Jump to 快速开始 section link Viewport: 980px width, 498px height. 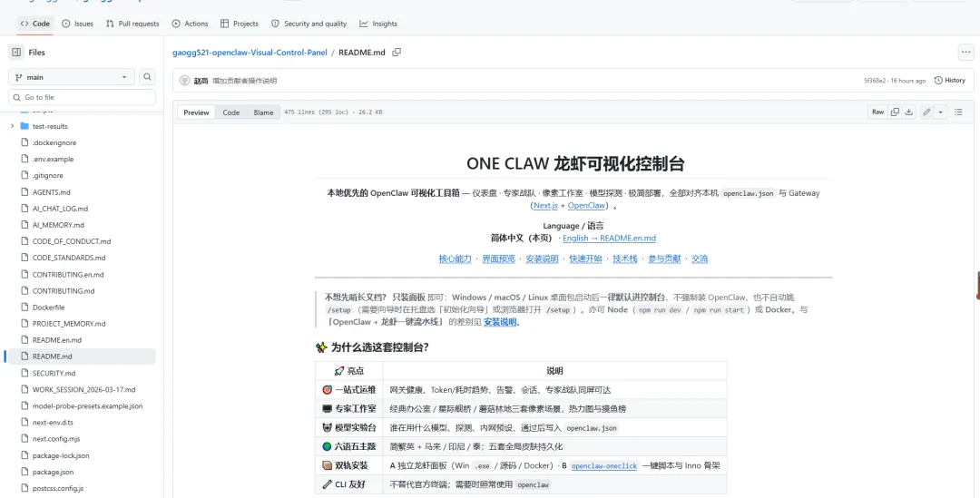click(585, 259)
